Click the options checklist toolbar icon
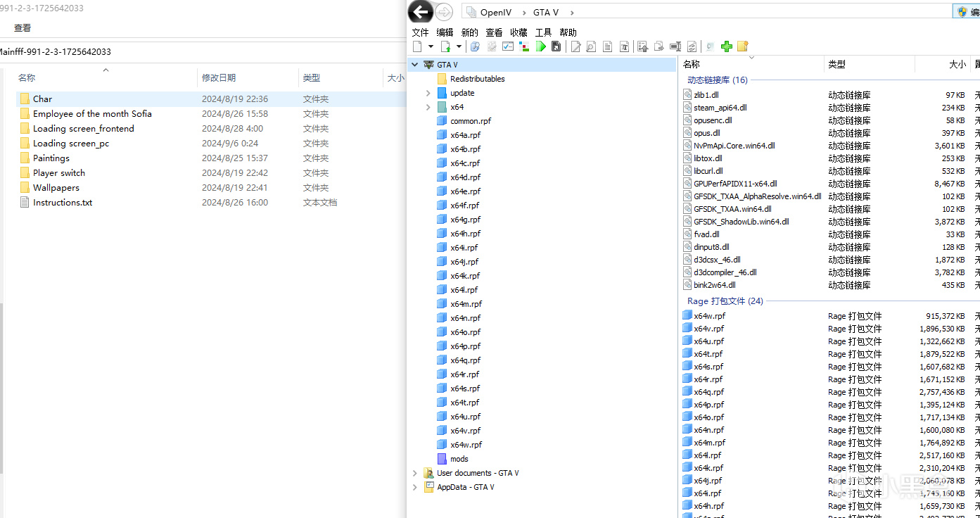This screenshot has height=518, width=980. [508, 46]
